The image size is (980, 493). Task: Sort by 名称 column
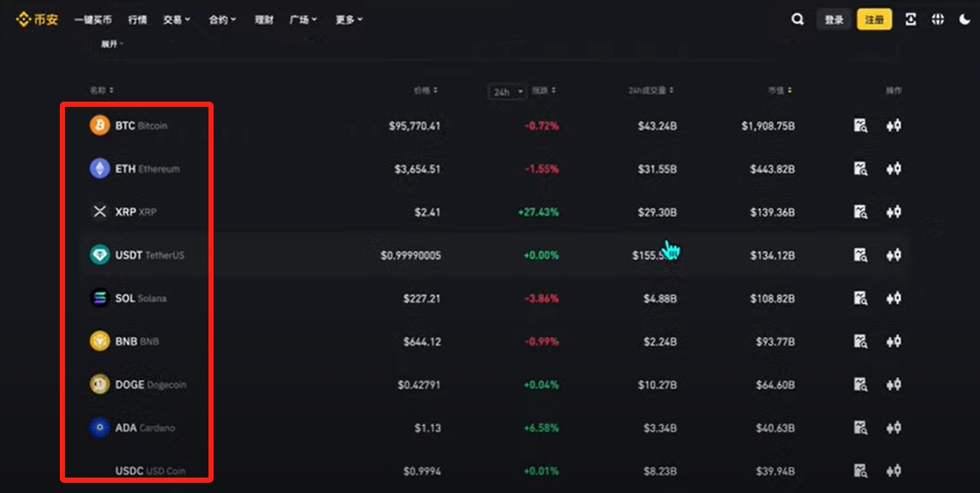point(102,90)
